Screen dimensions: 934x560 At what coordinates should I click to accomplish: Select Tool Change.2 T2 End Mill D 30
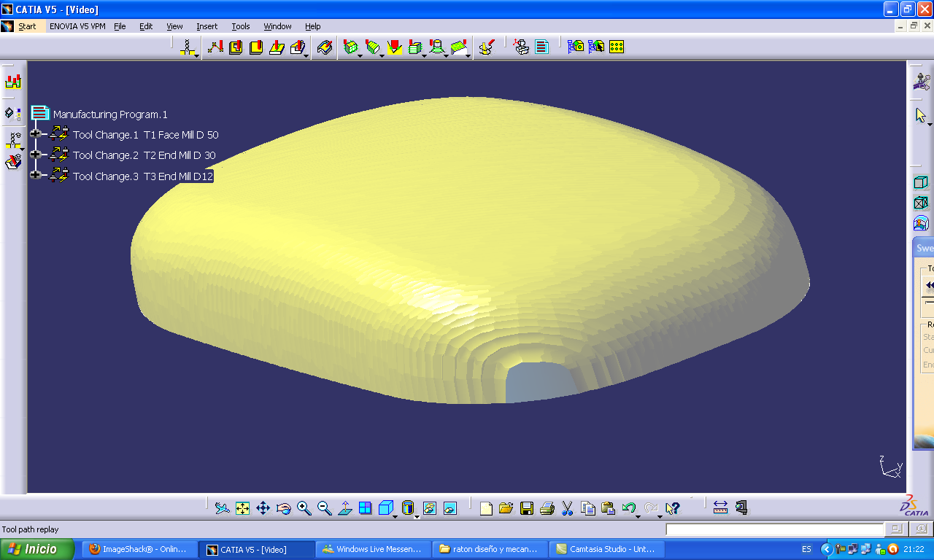pyautogui.click(x=144, y=155)
